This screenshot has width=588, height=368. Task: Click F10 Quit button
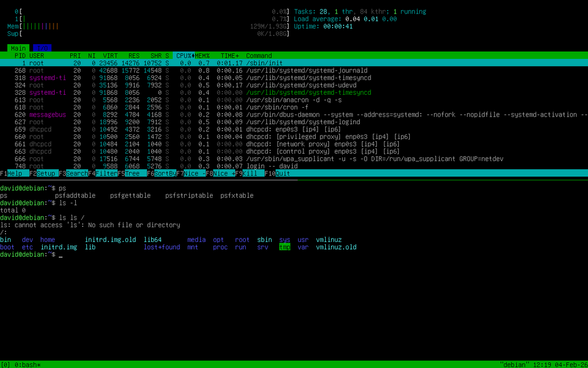[278, 174]
